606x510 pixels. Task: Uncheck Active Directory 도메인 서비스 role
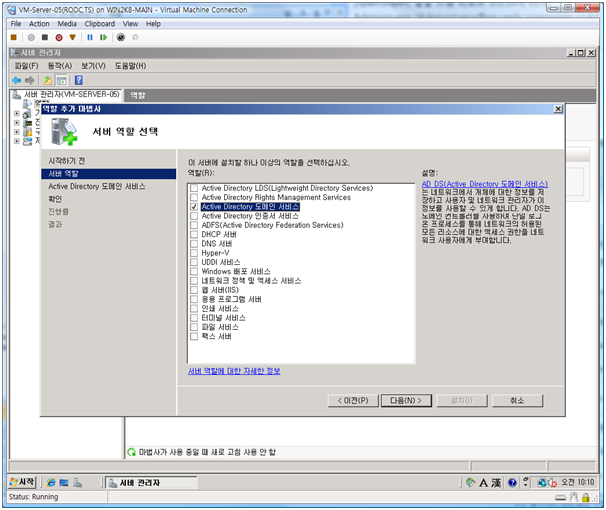[x=194, y=207]
